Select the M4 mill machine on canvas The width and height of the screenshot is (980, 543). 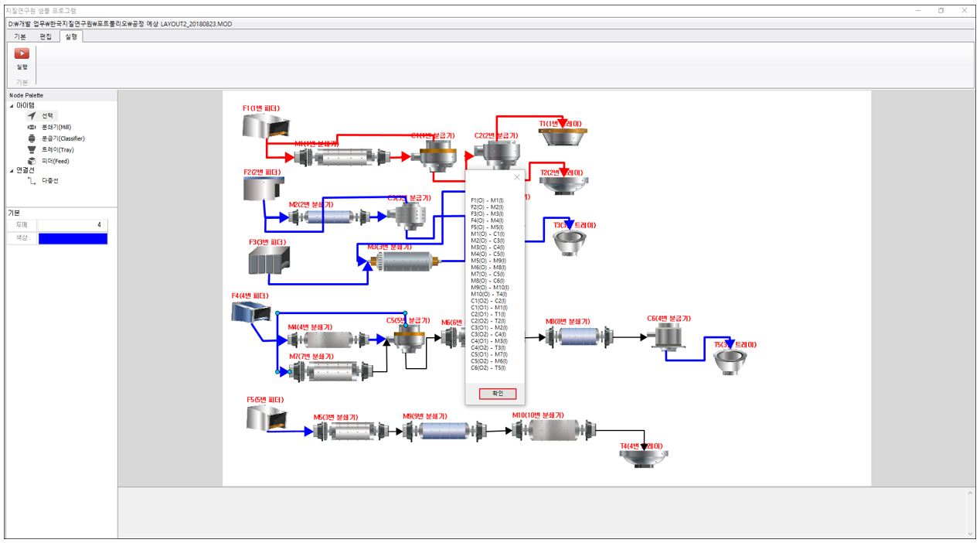click(329, 339)
